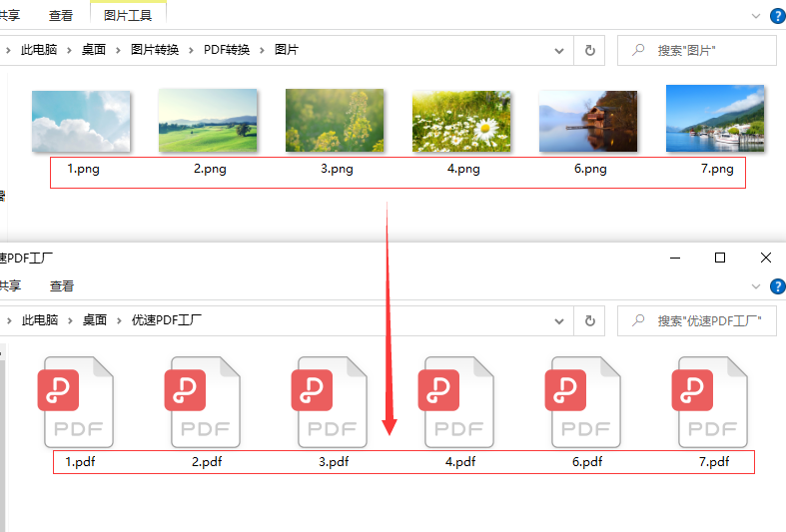Expand chevron after 此电脑 in 图片 window
Image resolution: width=786 pixels, height=532 pixels.
tap(69, 50)
